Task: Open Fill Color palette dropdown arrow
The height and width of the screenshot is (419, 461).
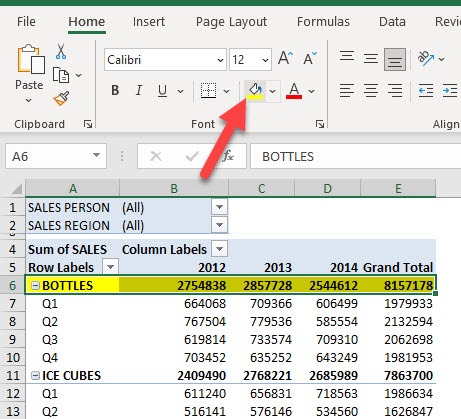Action: coord(273,91)
